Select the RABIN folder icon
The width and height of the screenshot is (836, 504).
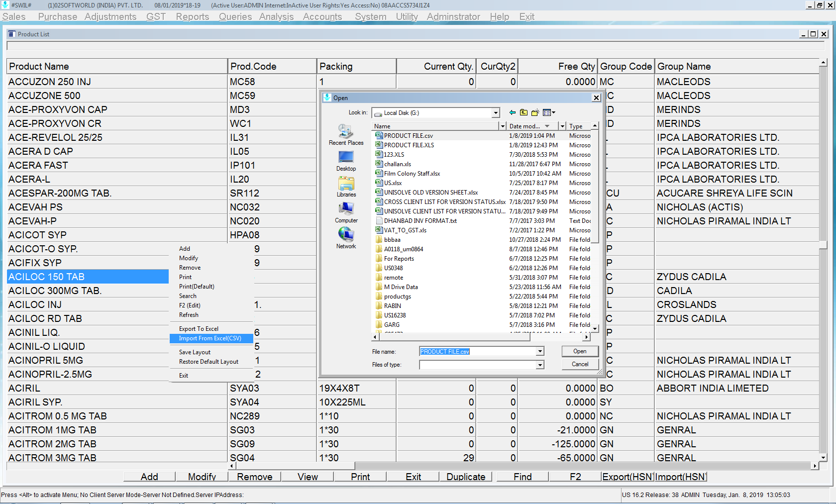click(379, 305)
